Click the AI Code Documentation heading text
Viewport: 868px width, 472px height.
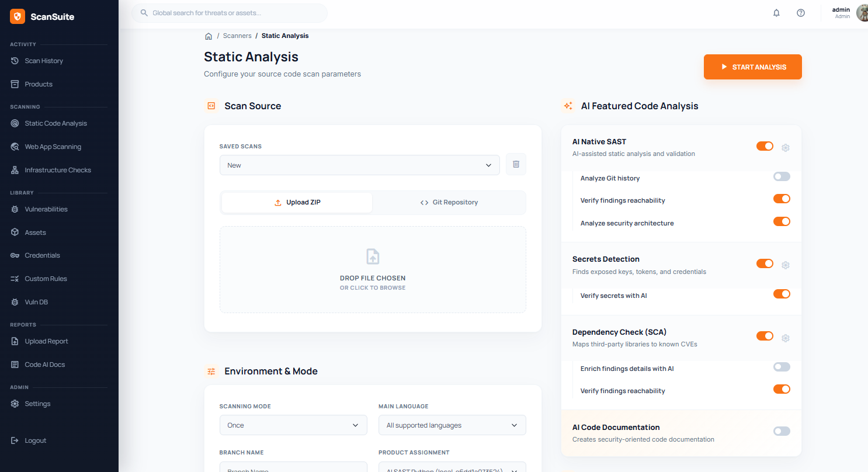tap(616, 428)
